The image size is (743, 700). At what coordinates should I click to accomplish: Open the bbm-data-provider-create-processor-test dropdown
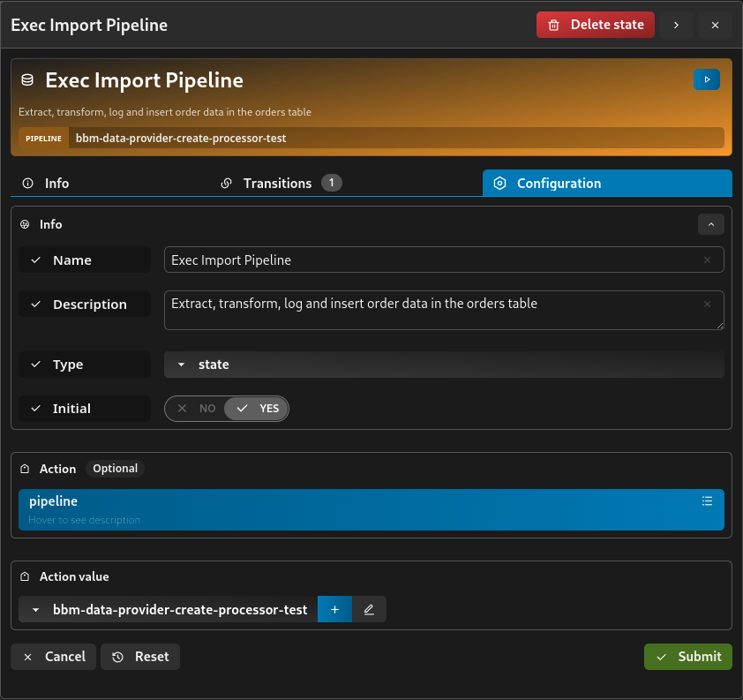[x=169, y=609]
